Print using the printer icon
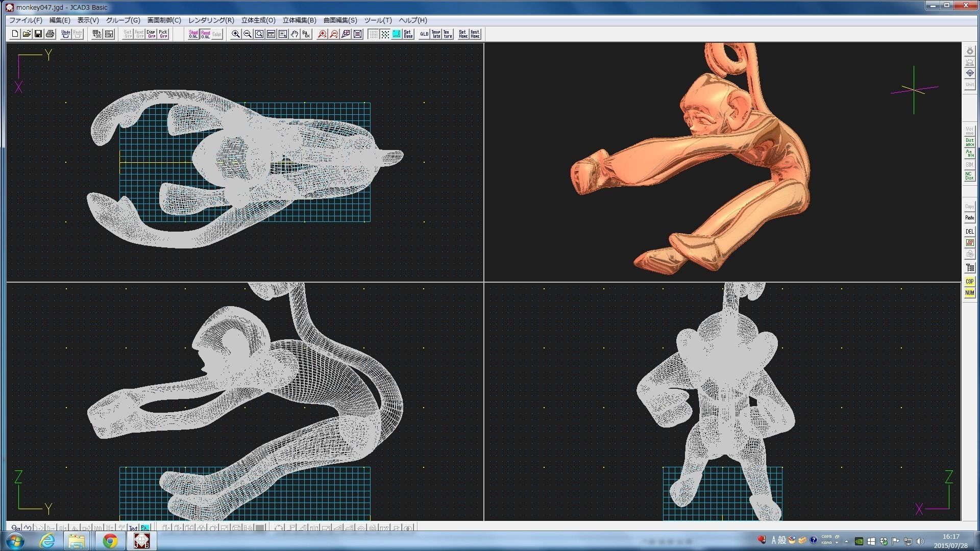This screenshot has width=980, height=551. pos(50,34)
